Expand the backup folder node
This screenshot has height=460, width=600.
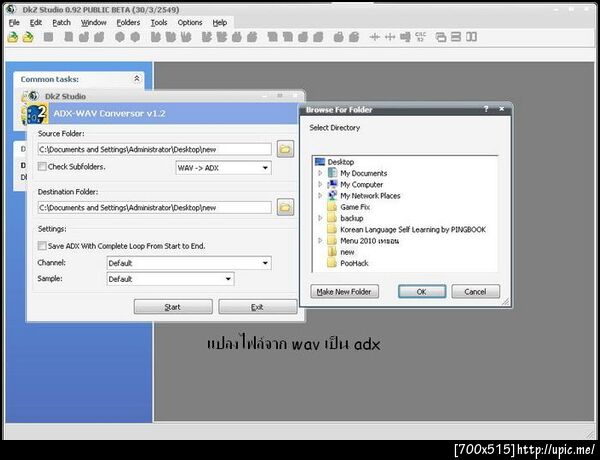(x=320, y=218)
